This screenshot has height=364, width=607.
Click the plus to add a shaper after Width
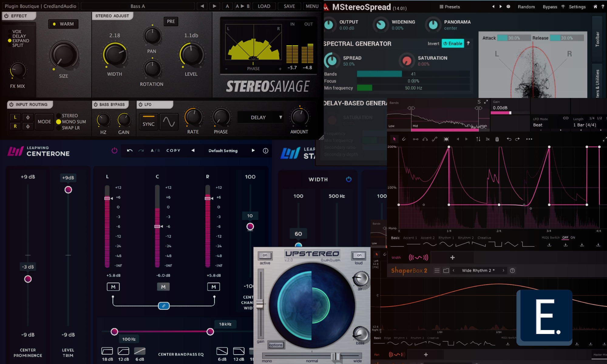453,258
